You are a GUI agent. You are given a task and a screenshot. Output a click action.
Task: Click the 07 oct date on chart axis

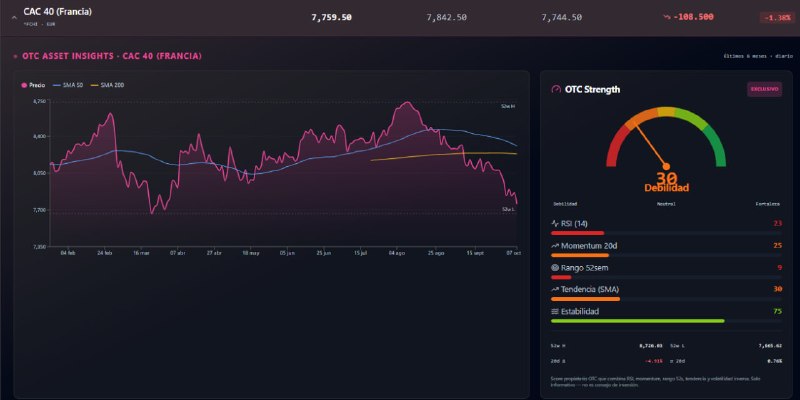(x=513, y=253)
